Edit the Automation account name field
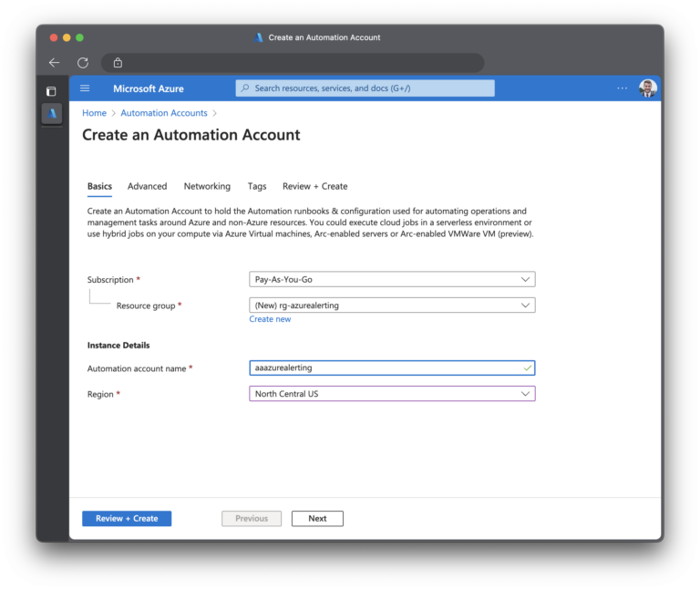 392,368
